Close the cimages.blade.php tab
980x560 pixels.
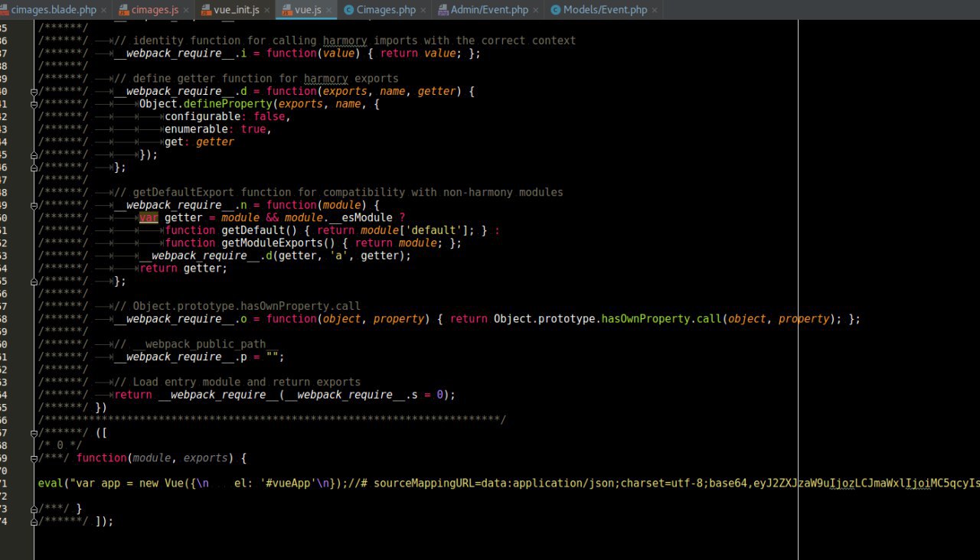click(104, 11)
